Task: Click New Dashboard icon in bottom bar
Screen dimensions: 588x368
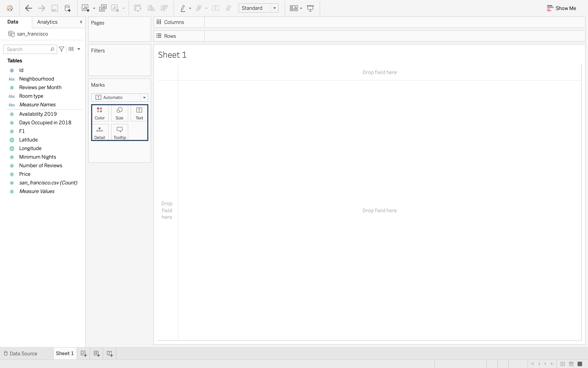Action: click(x=97, y=354)
